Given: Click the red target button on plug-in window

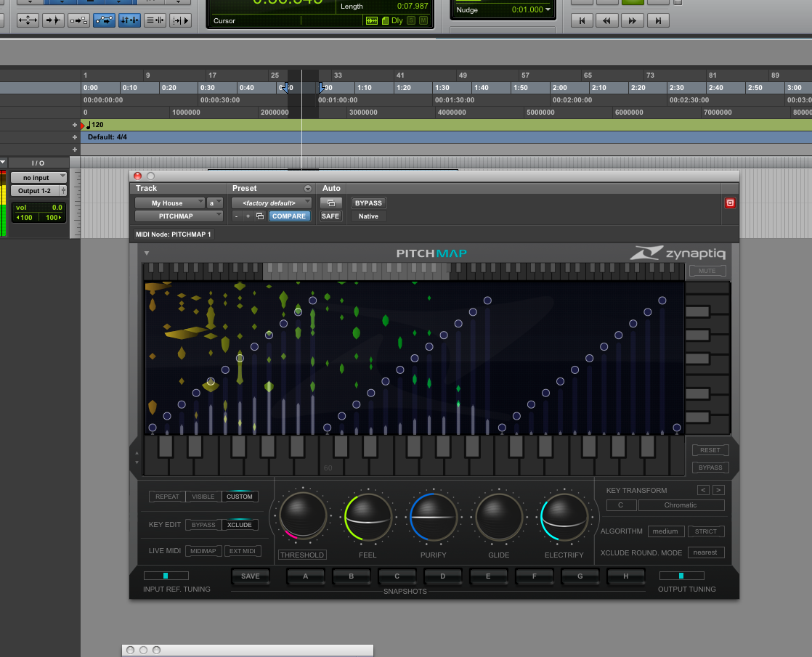Looking at the screenshot, I should pos(730,203).
